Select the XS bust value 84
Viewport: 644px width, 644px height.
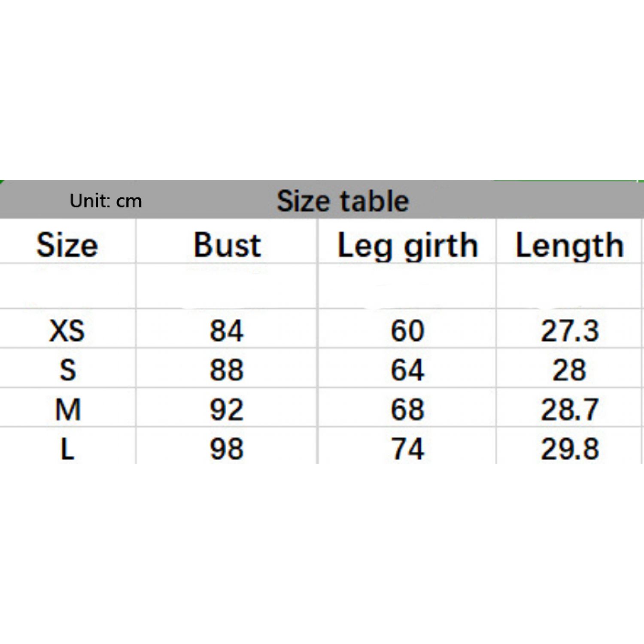tap(227, 331)
